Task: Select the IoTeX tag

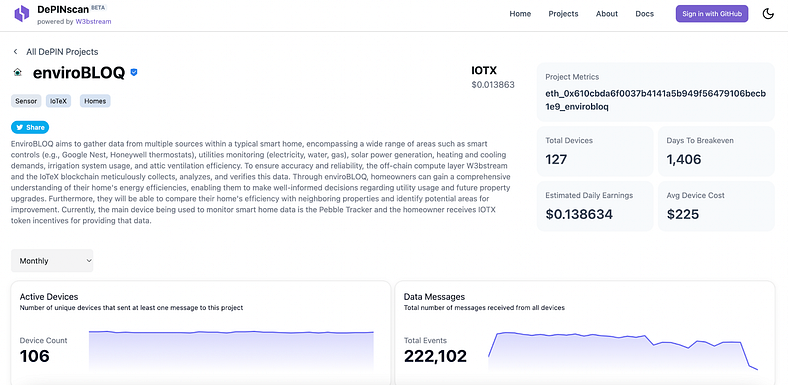Action: [x=58, y=101]
